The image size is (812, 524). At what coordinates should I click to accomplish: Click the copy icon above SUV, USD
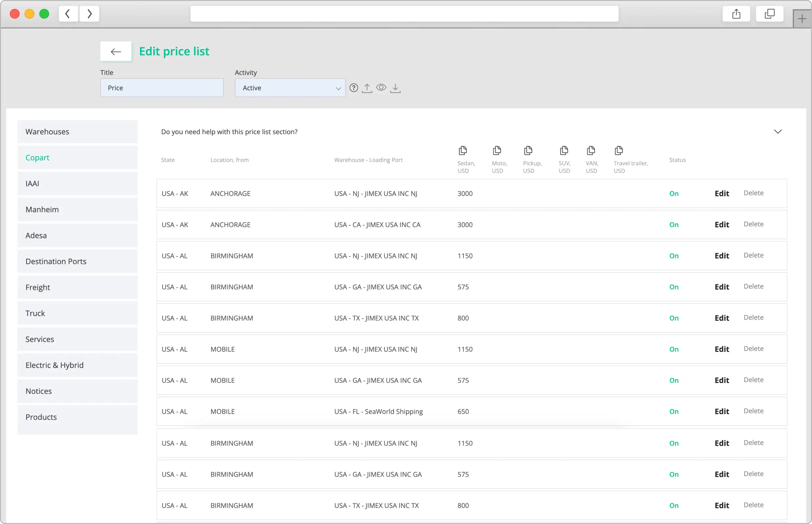564,150
